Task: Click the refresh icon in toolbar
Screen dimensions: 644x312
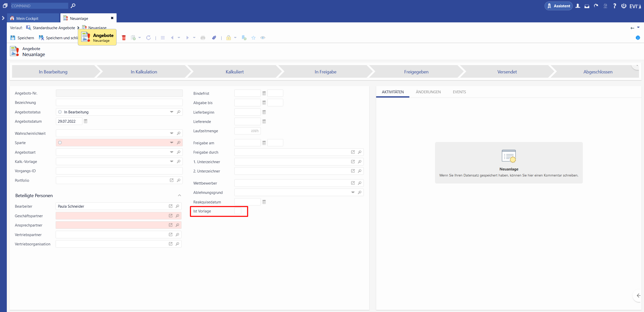Action: 149,38
